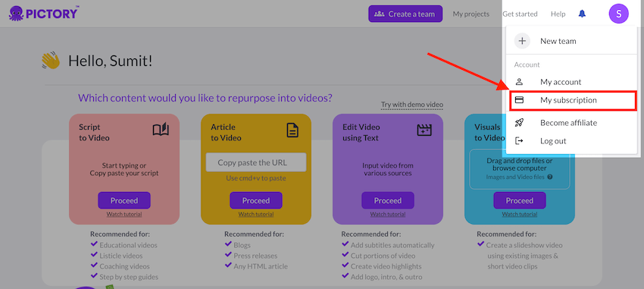Click the Copy paste the URL field
The height and width of the screenshot is (289, 644).
click(256, 162)
